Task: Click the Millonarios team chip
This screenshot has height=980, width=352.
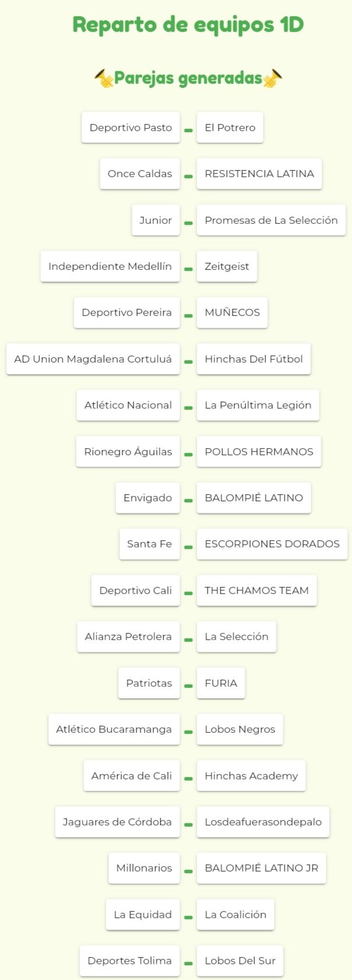Action: 144,868
